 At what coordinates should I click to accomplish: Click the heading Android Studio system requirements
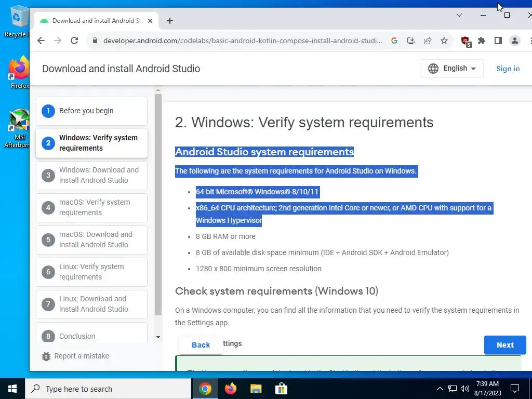point(264,152)
